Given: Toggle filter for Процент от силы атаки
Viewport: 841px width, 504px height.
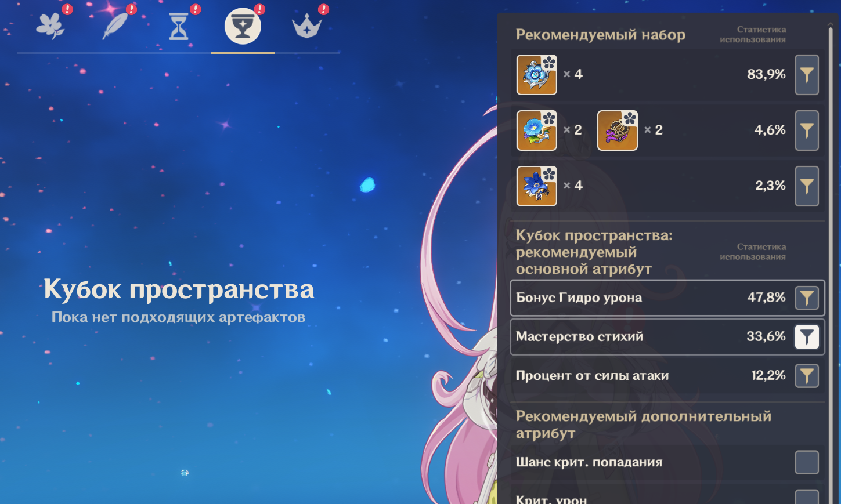Looking at the screenshot, I should point(807,376).
